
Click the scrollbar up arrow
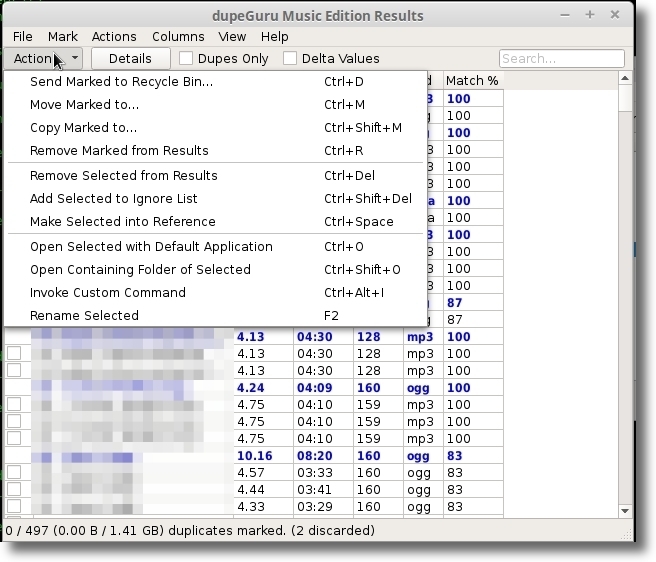point(625,78)
